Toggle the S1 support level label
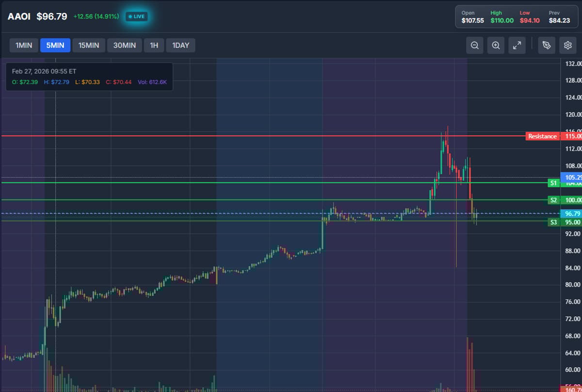 coord(553,183)
